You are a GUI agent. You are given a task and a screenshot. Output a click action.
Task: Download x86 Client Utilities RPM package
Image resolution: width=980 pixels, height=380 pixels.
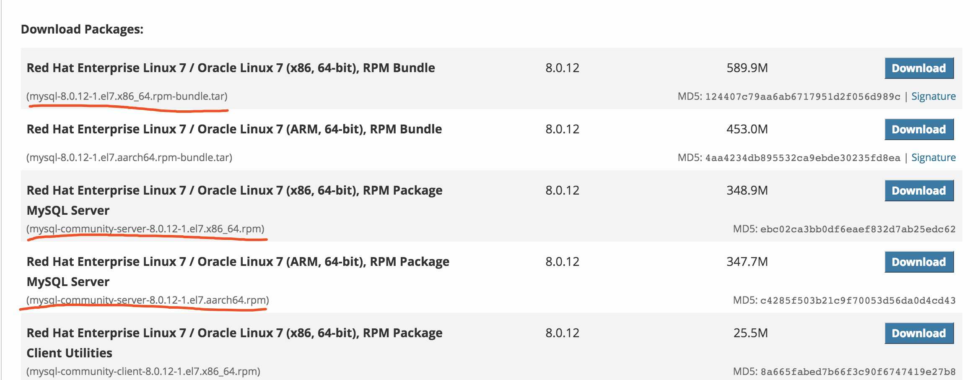coord(919,333)
